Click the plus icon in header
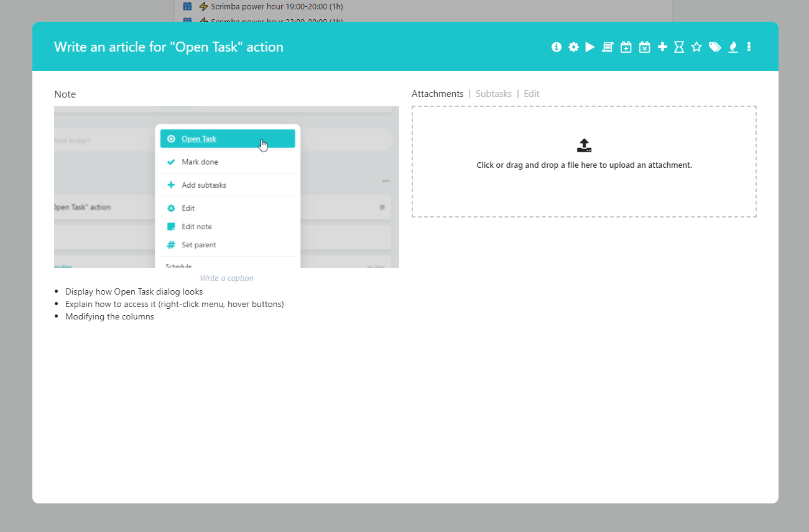The image size is (809, 532). pyautogui.click(x=662, y=47)
